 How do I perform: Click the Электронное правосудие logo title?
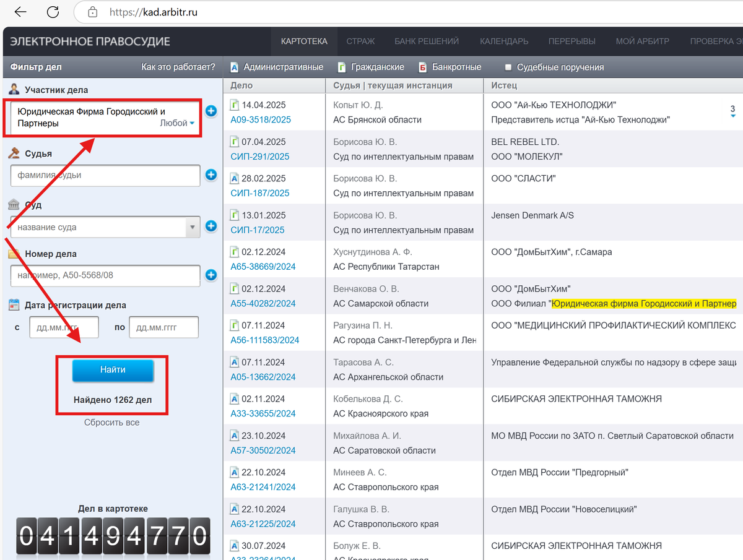(x=90, y=41)
